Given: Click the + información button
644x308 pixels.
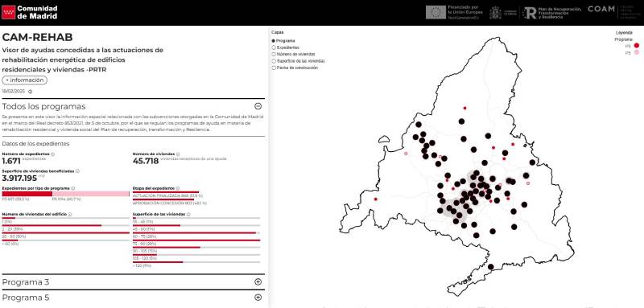Looking at the screenshot, I should (x=25, y=80).
